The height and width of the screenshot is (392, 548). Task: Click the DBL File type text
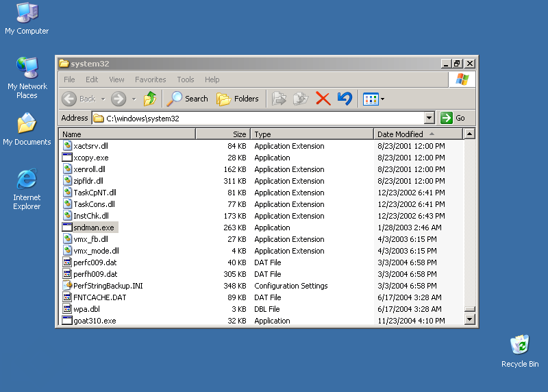pos(267,309)
